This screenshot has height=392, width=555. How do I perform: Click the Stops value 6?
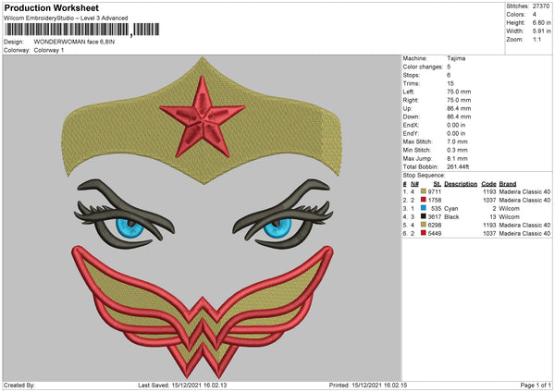(449, 76)
